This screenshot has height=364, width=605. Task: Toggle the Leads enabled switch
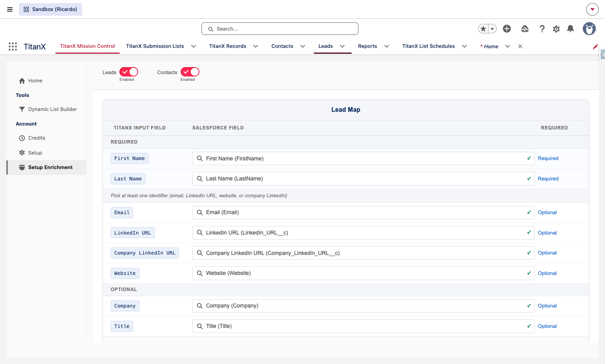coord(129,72)
